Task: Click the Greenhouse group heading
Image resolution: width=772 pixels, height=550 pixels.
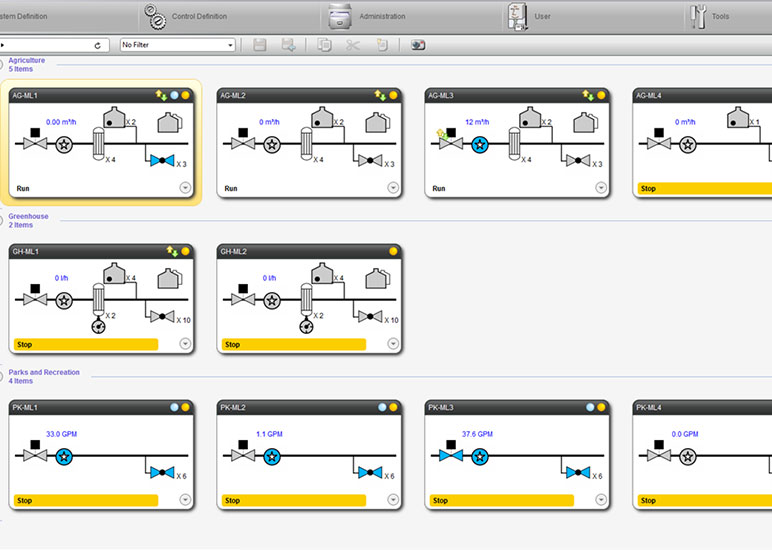Action: click(28, 216)
